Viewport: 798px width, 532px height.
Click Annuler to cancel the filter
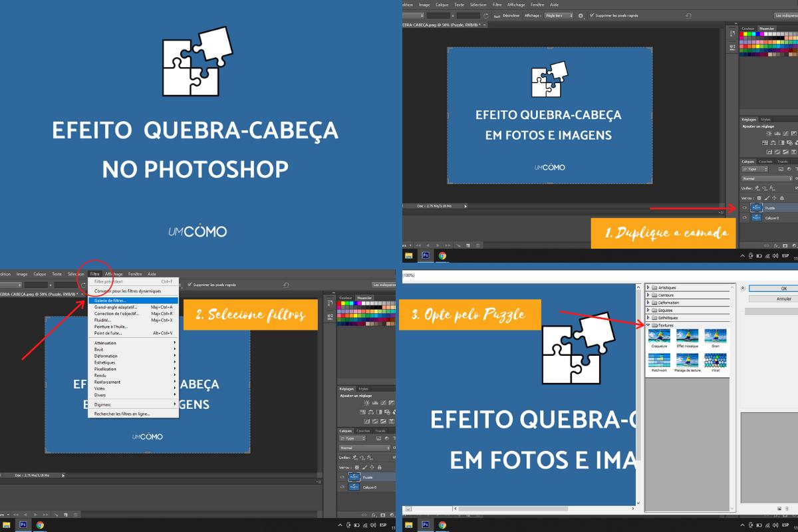coord(783,299)
